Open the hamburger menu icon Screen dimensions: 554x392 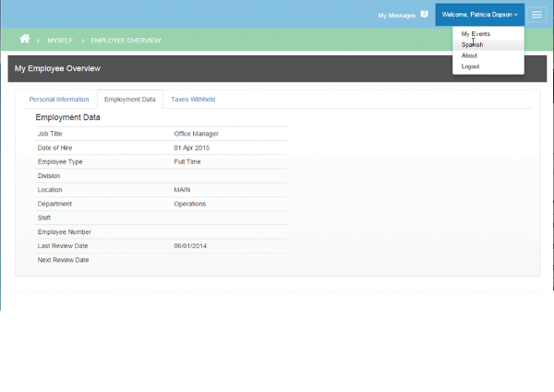click(x=536, y=15)
